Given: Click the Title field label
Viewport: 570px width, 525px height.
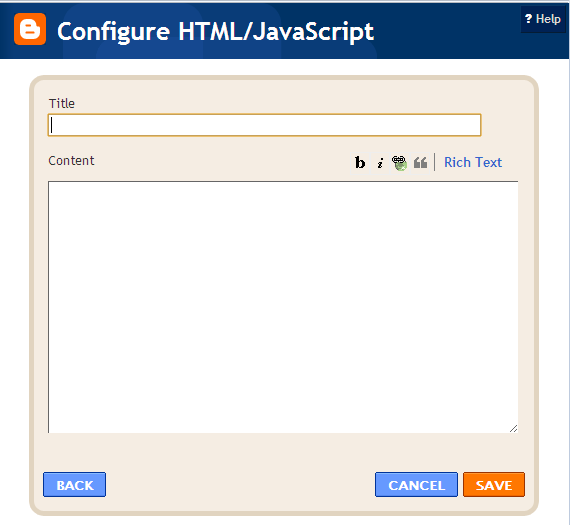Looking at the screenshot, I should pyautogui.click(x=62, y=103).
